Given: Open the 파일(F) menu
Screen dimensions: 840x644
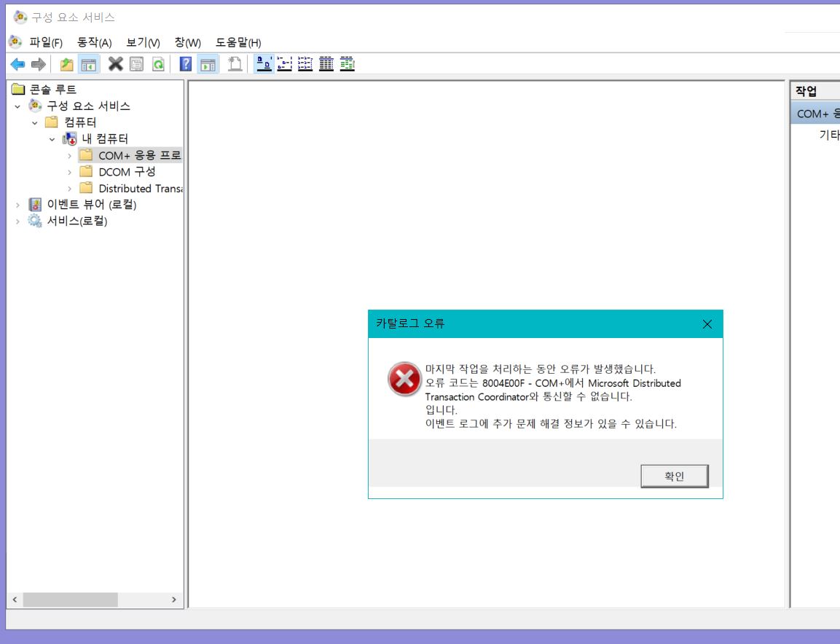Looking at the screenshot, I should pyautogui.click(x=46, y=42).
